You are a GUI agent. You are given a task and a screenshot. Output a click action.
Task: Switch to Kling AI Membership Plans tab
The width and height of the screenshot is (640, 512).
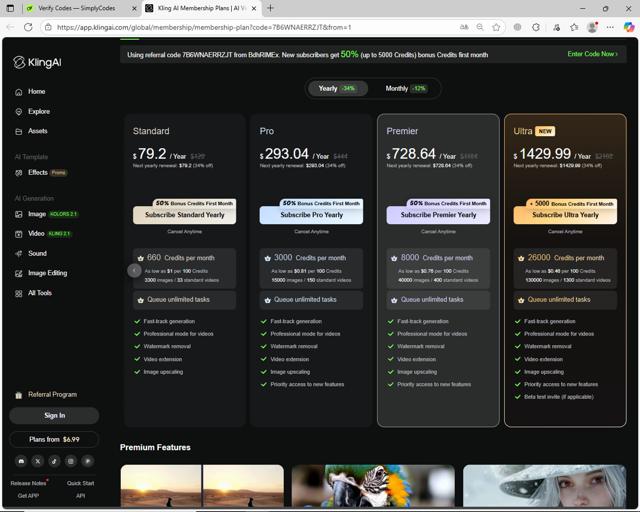[202, 8]
